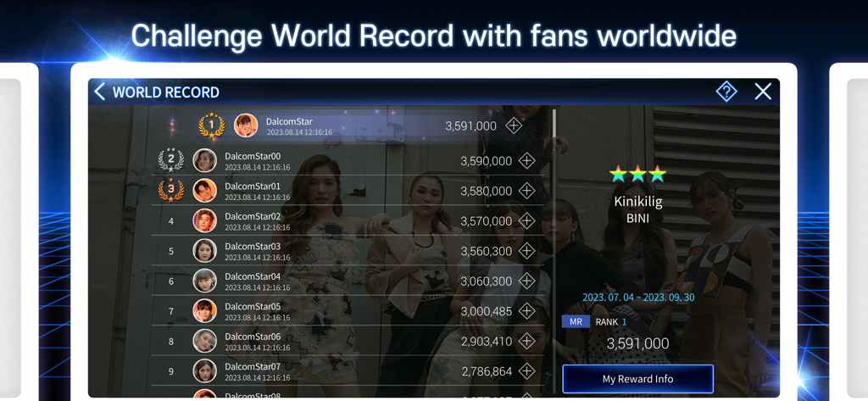Viewport: 868px width, 401px height.
Task: Select the DalcomStar07 username
Action: click(x=253, y=366)
